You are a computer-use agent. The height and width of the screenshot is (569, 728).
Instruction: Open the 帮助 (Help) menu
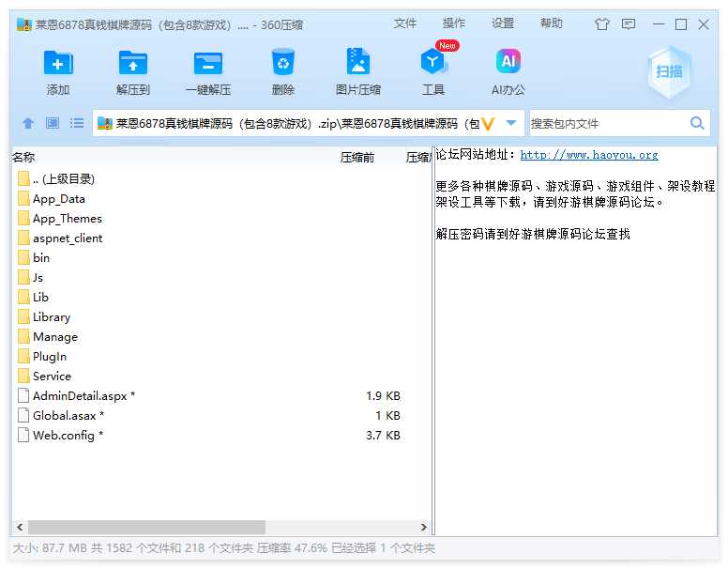pyautogui.click(x=551, y=23)
